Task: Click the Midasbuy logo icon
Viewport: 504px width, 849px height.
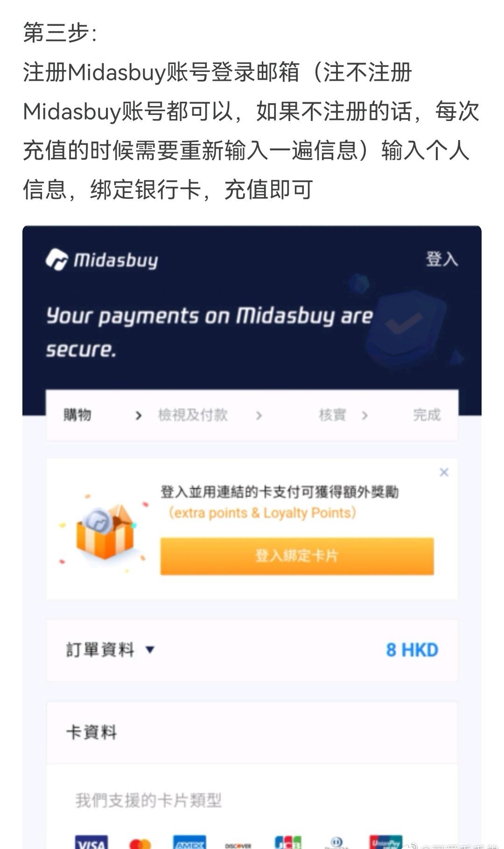Action: (x=57, y=260)
